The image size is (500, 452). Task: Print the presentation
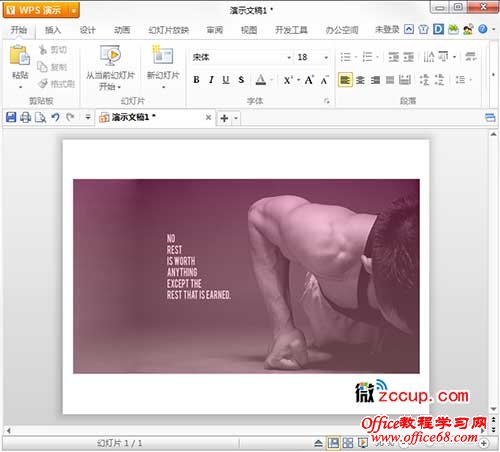tap(26, 117)
